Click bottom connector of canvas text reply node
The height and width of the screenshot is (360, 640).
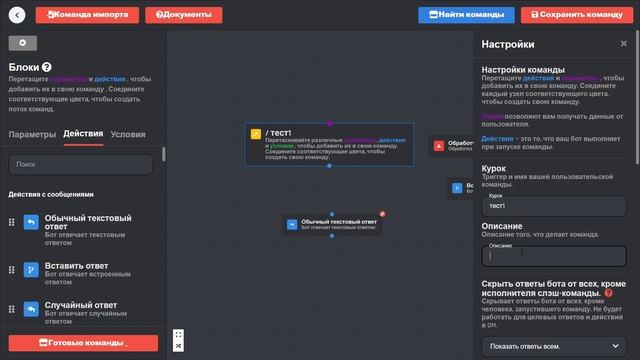332,236
